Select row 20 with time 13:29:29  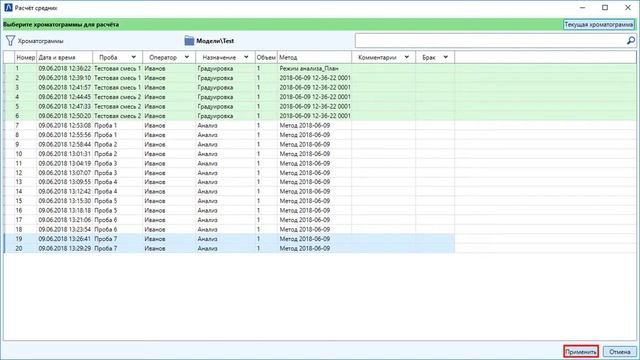(229, 248)
